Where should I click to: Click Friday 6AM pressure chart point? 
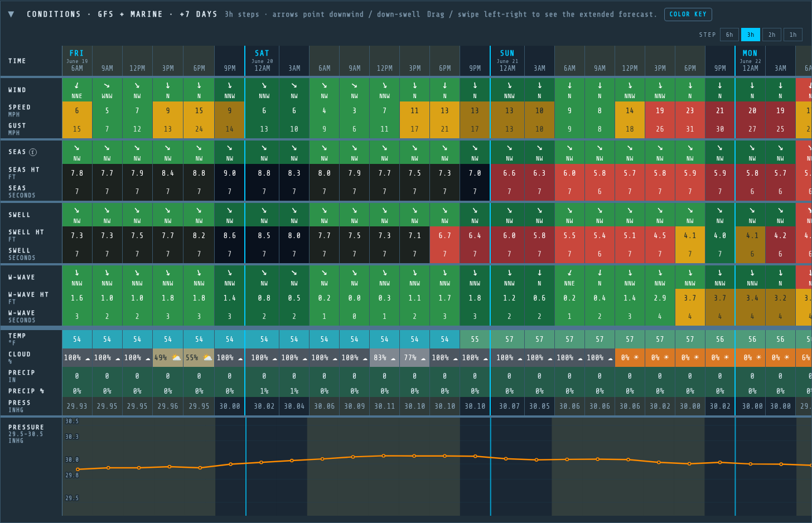pos(78,469)
